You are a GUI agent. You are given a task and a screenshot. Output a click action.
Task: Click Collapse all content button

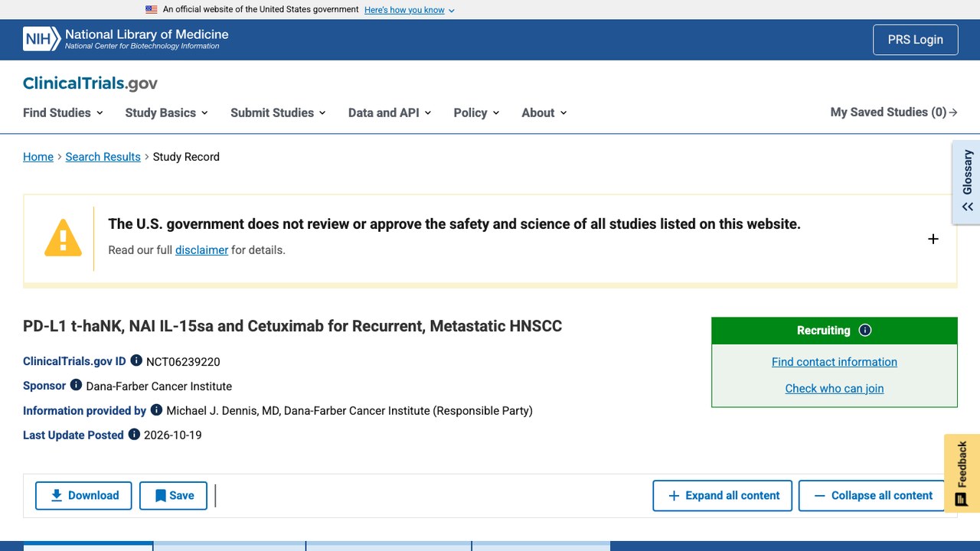click(873, 496)
